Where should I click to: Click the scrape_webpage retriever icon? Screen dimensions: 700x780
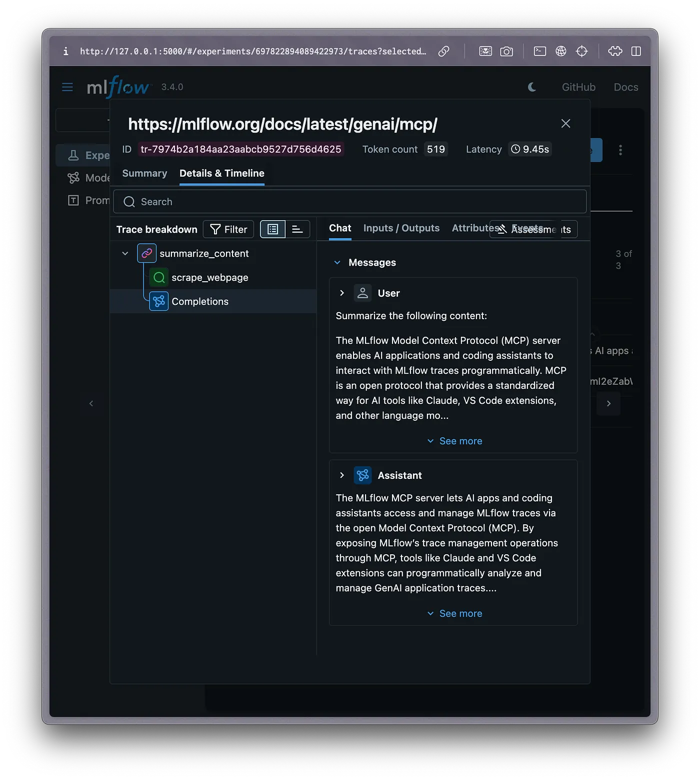click(x=159, y=277)
